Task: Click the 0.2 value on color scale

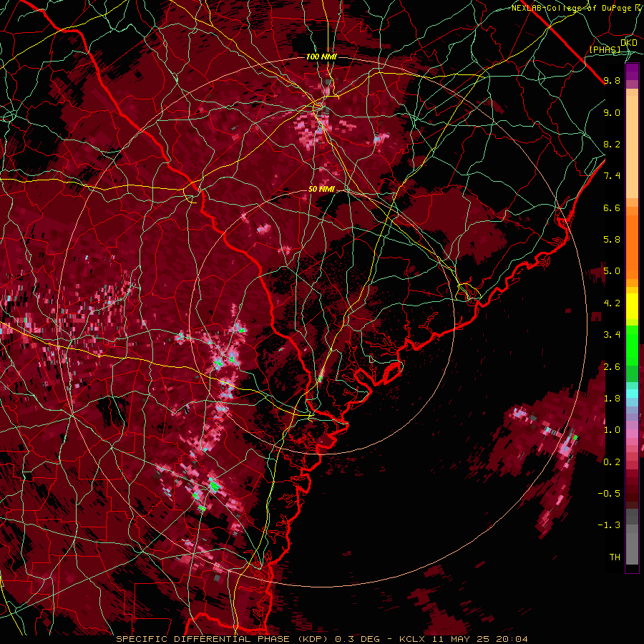Action: pos(612,462)
